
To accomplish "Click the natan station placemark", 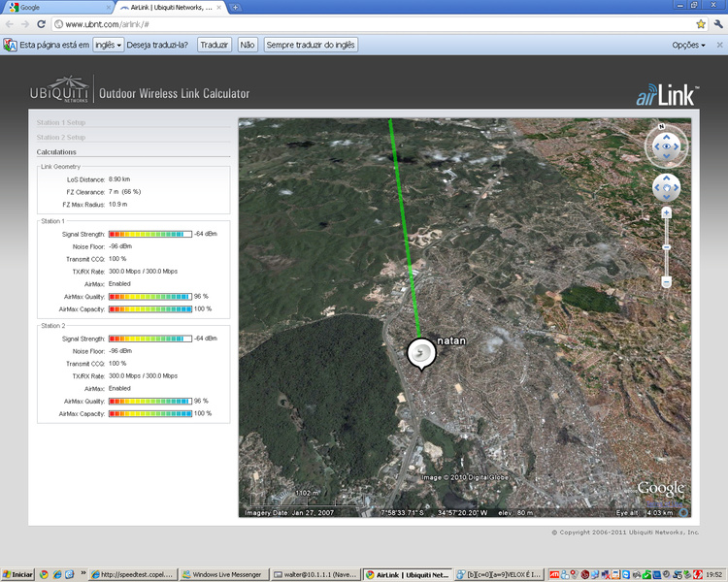I will tap(421, 354).
